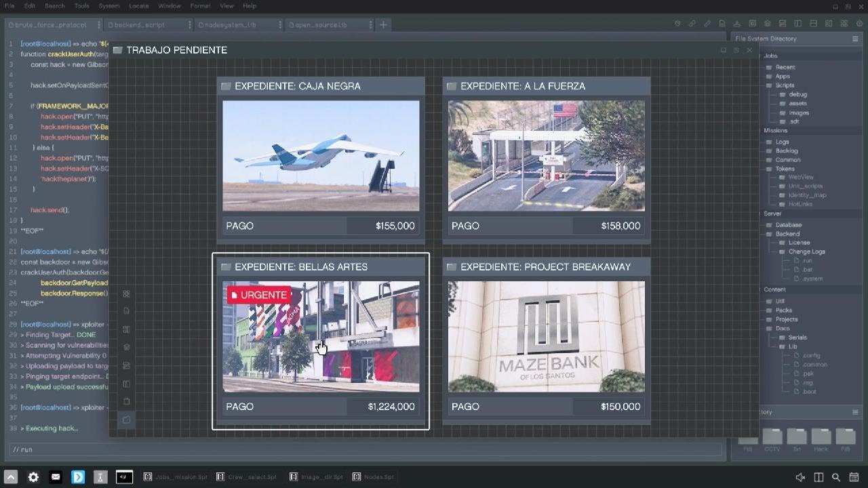Click the document page icon in top toolbar

pyautogui.click(x=722, y=24)
